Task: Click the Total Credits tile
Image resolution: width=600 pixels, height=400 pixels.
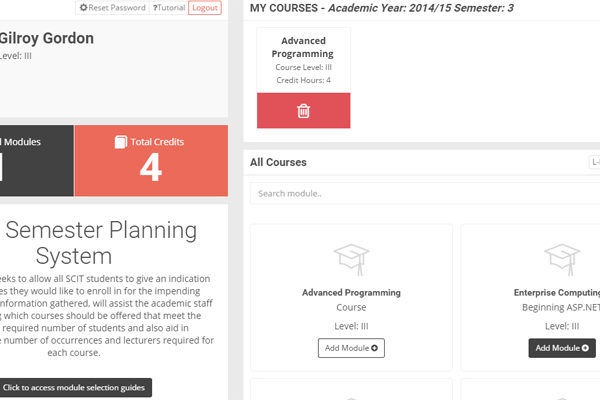Action: pyautogui.click(x=151, y=161)
